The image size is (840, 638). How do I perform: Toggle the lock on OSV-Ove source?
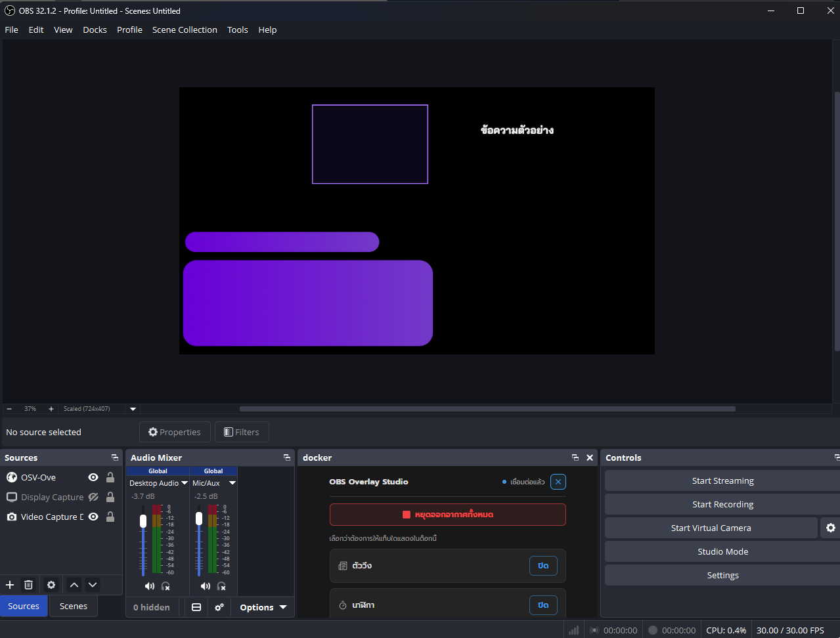[110, 477]
